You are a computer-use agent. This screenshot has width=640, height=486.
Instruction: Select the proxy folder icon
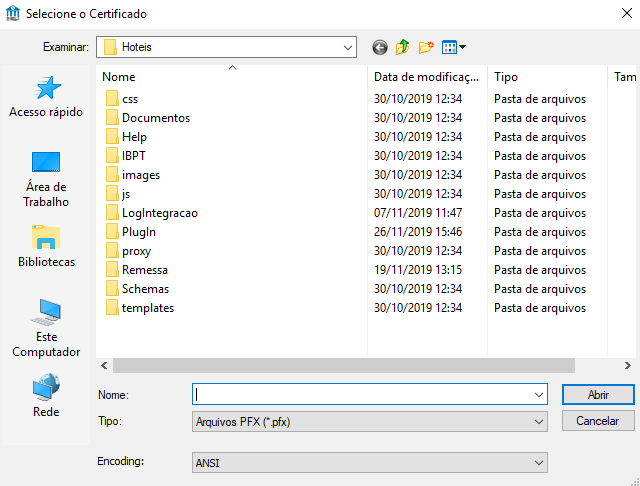click(112, 251)
